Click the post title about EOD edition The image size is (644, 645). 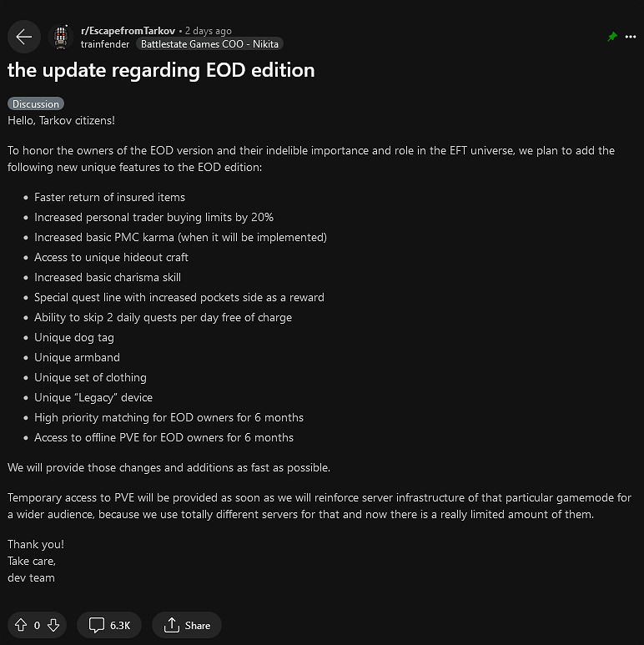pyautogui.click(x=161, y=70)
